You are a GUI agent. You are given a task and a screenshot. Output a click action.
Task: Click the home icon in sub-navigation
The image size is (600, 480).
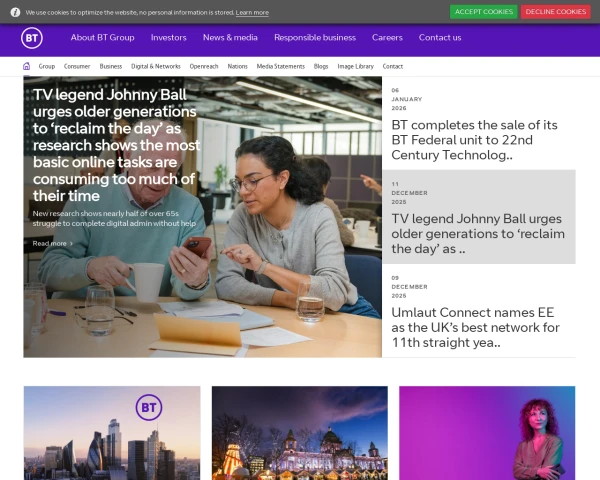tap(26, 66)
